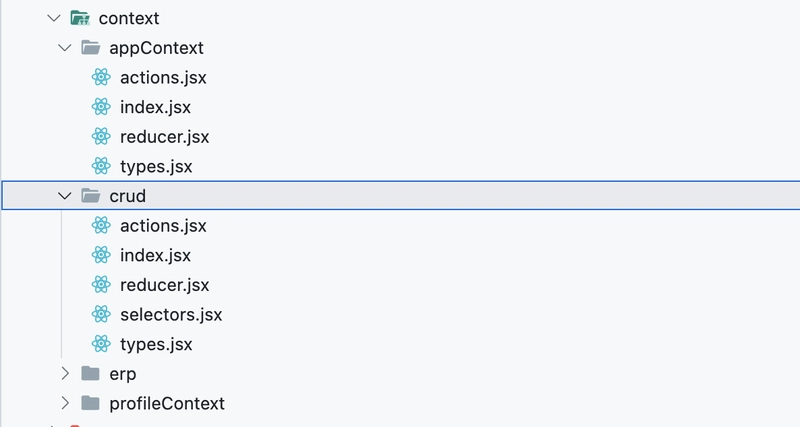Click React icon beside selectors.jsx
The image size is (800, 427).
pyautogui.click(x=101, y=314)
